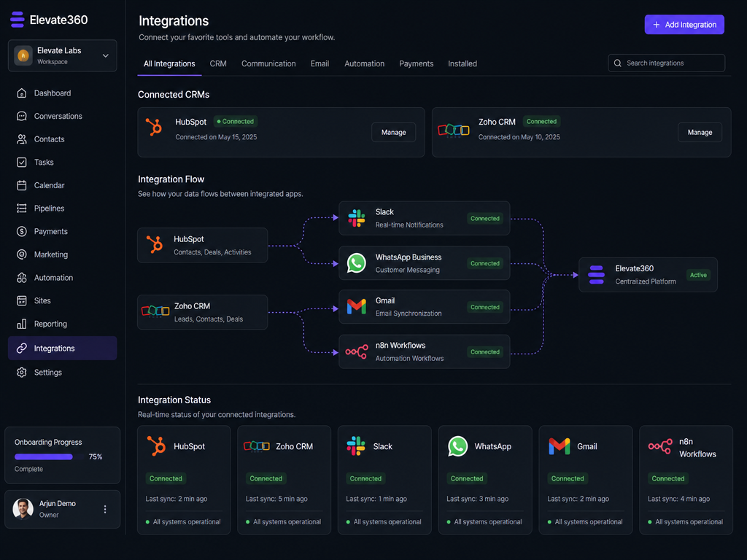Click "Last sync: 1 min ago" on Slack card
The height and width of the screenshot is (560, 747).
tap(376, 499)
